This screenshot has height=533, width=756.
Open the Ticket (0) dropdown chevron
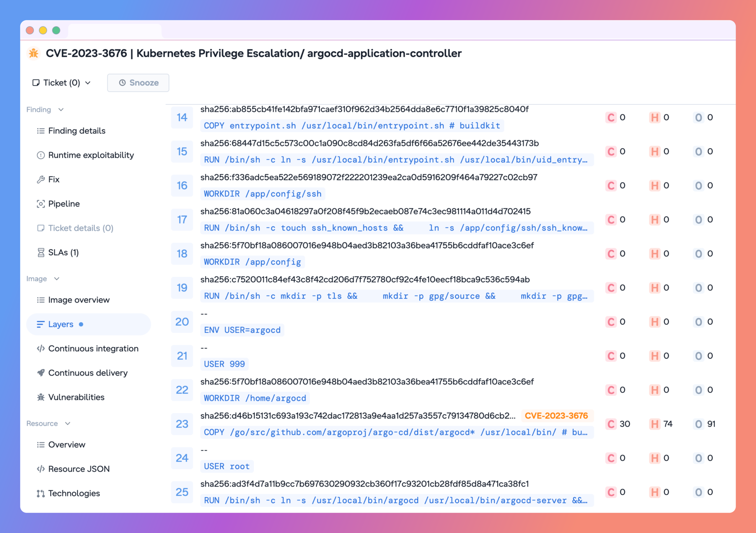click(x=88, y=83)
